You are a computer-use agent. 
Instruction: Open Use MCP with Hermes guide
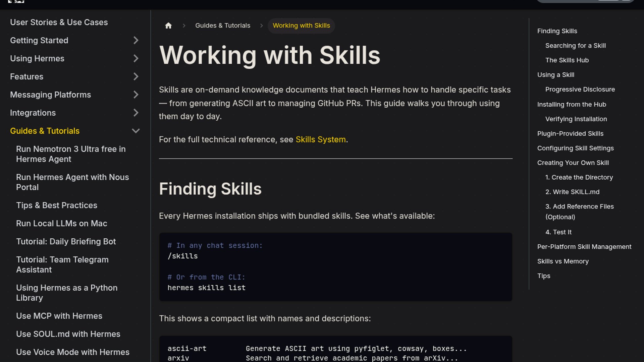point(59,316)
